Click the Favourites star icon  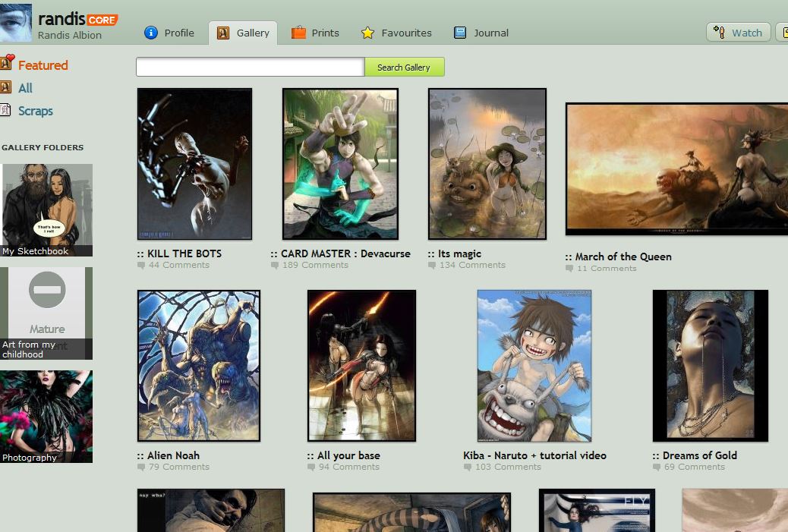coord(368,33)
